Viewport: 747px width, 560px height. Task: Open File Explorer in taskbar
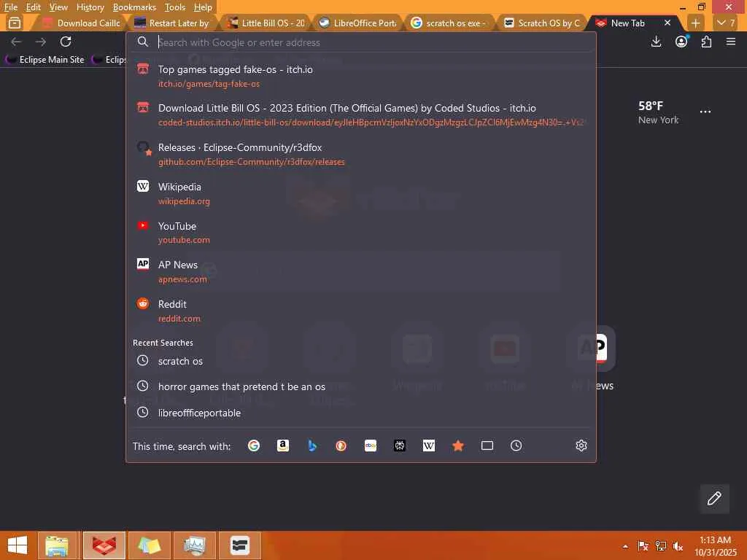pos(57,545)
